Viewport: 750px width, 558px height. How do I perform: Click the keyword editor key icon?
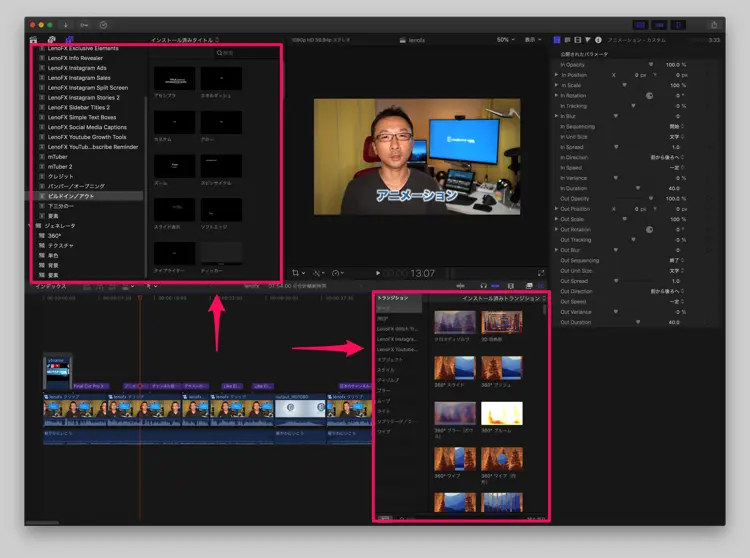point(84,24)
